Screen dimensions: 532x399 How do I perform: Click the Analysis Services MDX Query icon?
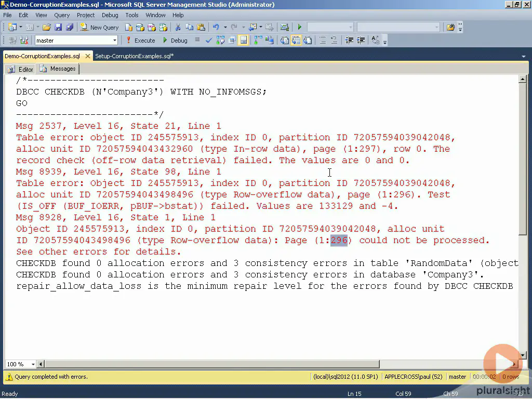point(140,27)
